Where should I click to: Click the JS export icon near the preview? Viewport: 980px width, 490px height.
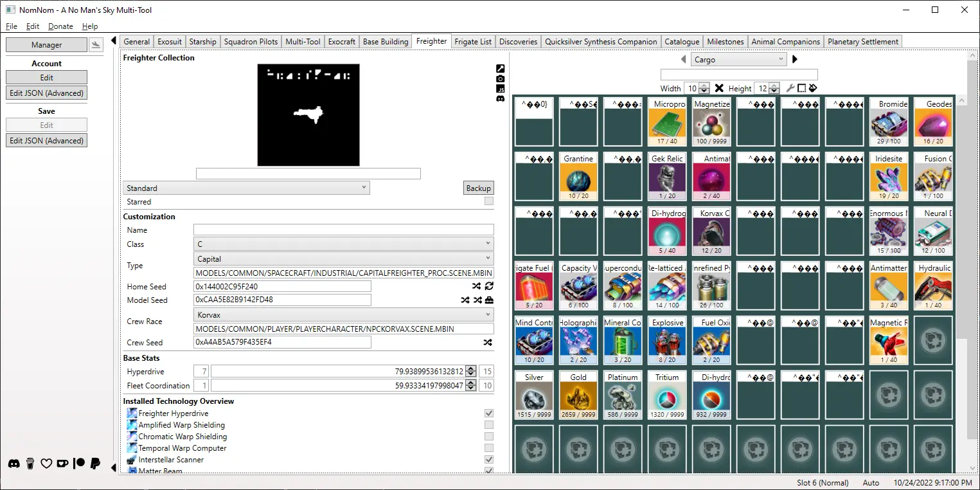pos(501,89)
